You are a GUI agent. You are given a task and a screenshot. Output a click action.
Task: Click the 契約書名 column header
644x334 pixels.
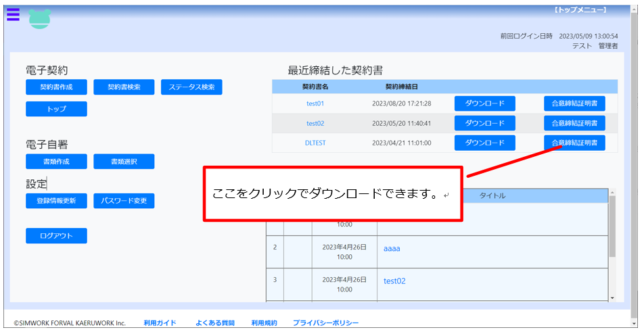pyautogui.click(x=315, y=87)
